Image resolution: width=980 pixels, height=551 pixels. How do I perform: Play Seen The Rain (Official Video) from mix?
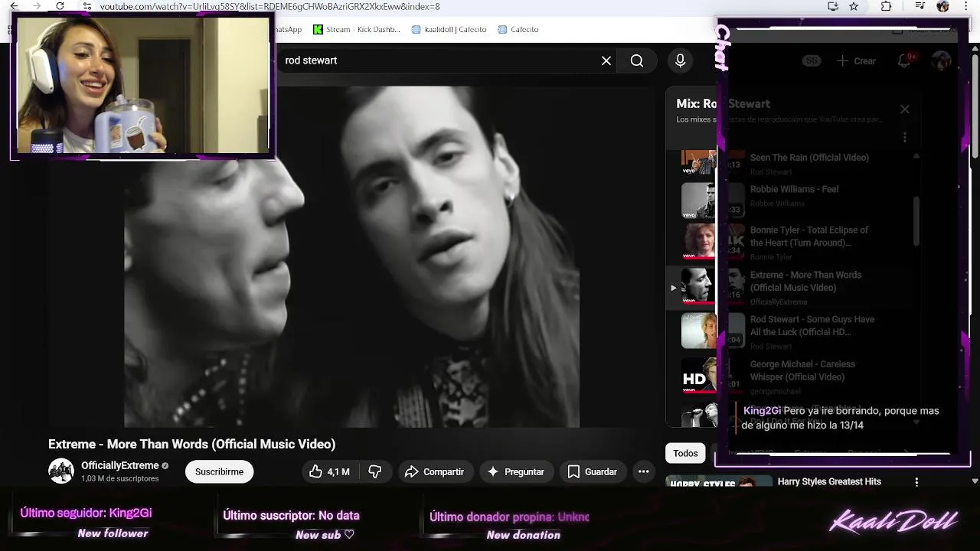[809, 158]
